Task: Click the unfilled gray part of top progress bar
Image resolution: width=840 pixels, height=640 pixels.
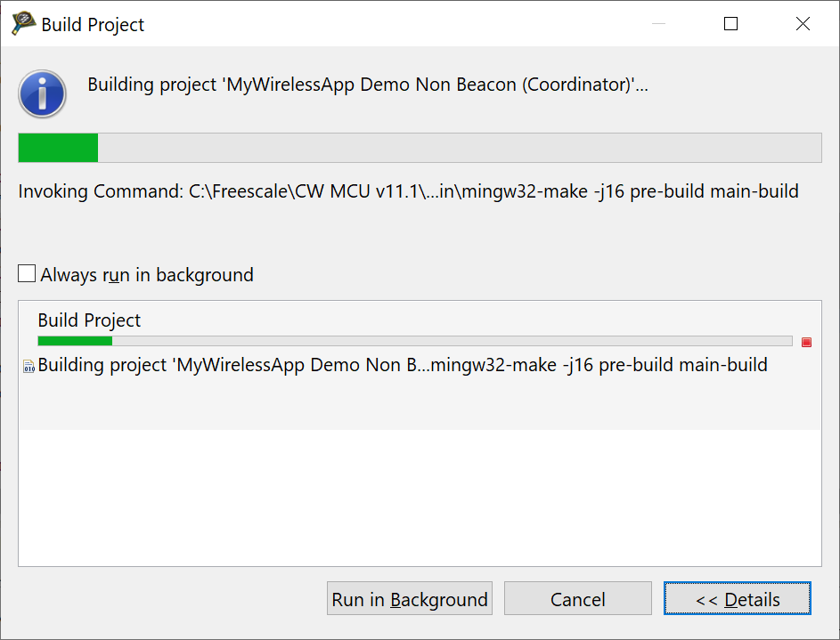Action: pos(459,148)
